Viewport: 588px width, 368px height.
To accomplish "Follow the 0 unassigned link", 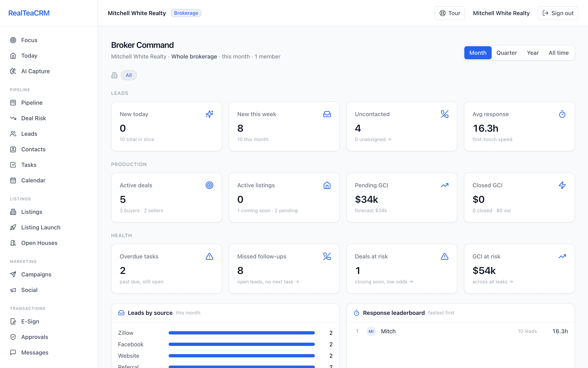I will point(373,139).
